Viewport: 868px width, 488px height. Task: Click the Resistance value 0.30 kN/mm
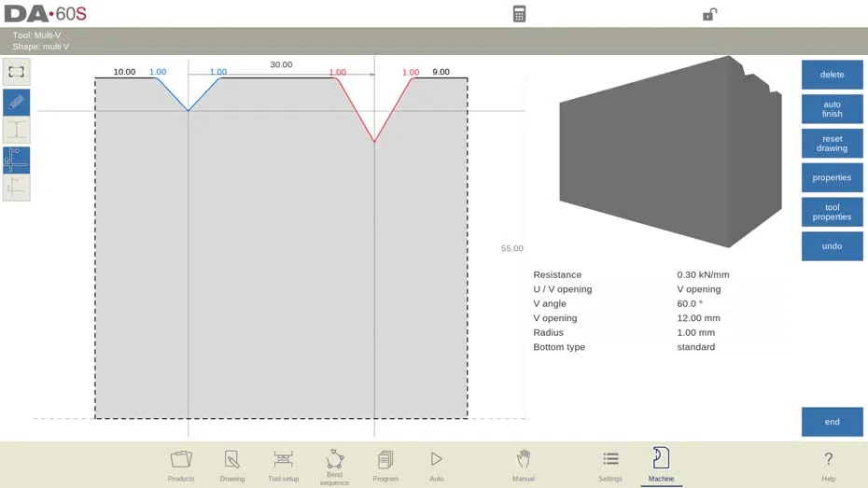pyautogui.click(x=703, y=274)
